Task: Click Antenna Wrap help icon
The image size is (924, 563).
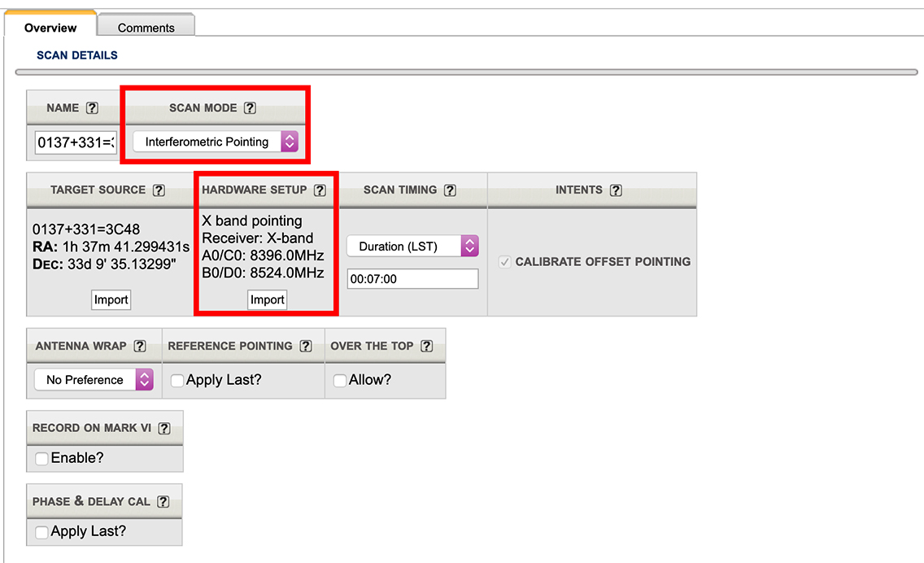Action: click(x=139, y=347)
